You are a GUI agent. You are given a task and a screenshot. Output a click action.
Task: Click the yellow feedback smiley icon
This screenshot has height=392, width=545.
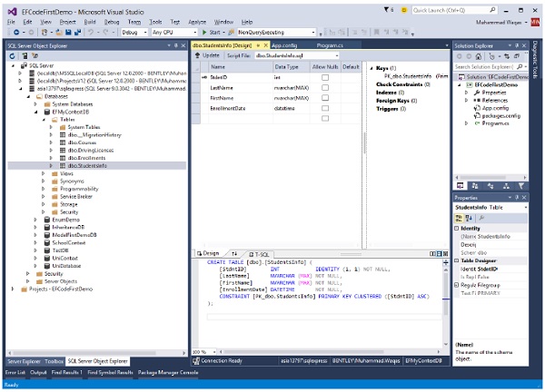tap(403, 10)
